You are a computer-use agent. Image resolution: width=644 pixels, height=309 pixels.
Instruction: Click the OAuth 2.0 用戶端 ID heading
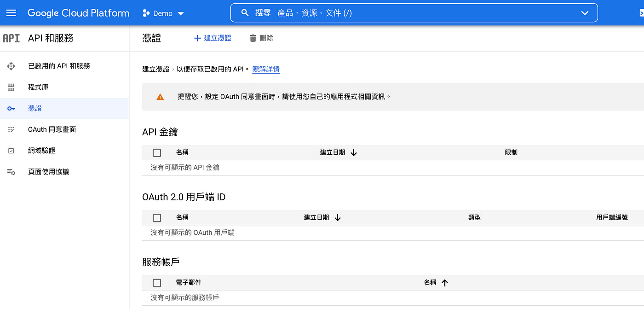click(x=184, y=197)
